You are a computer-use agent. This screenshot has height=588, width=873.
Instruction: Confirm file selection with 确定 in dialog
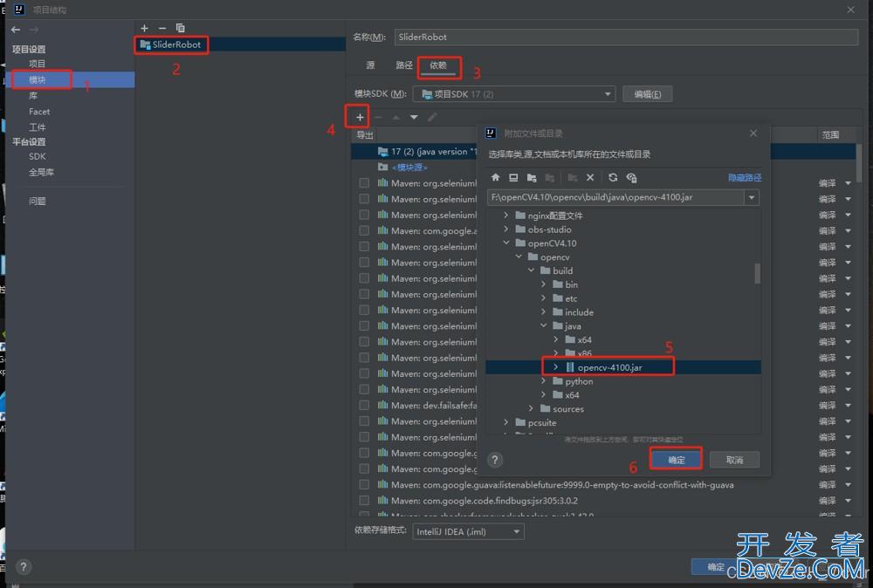(676, 460)
